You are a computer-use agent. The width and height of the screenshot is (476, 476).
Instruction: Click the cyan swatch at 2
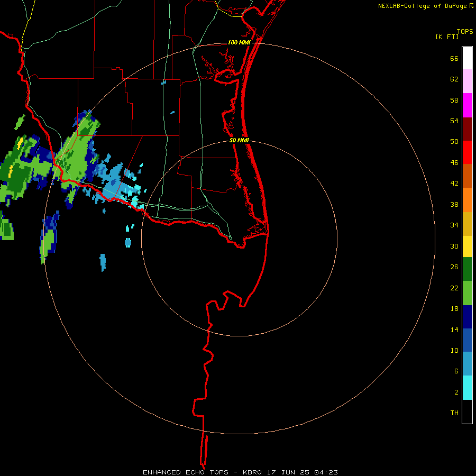click(467, 388)
